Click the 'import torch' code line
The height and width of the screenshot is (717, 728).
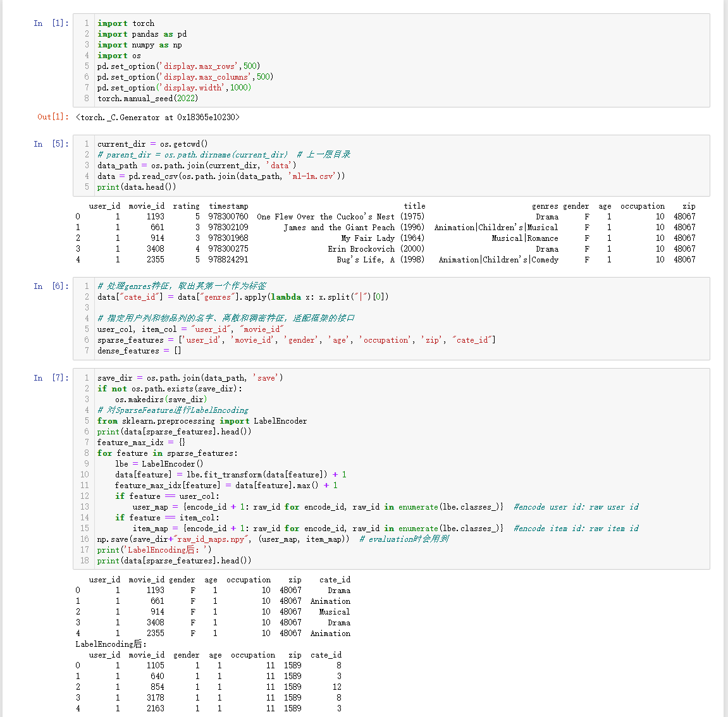126,23
